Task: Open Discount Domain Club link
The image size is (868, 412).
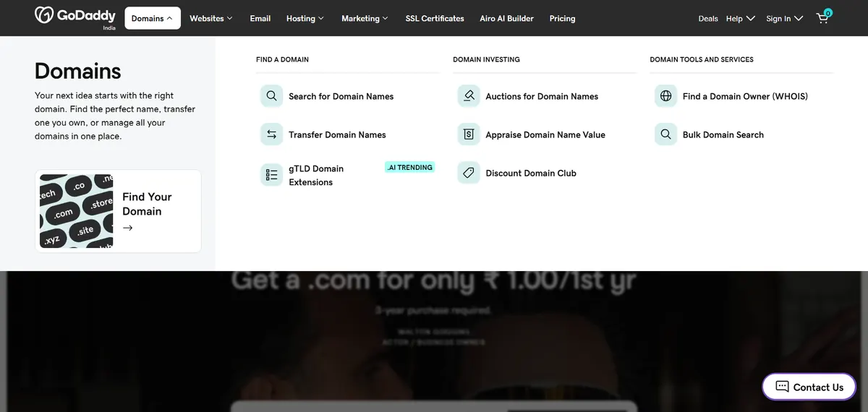Action: point(531,173)
